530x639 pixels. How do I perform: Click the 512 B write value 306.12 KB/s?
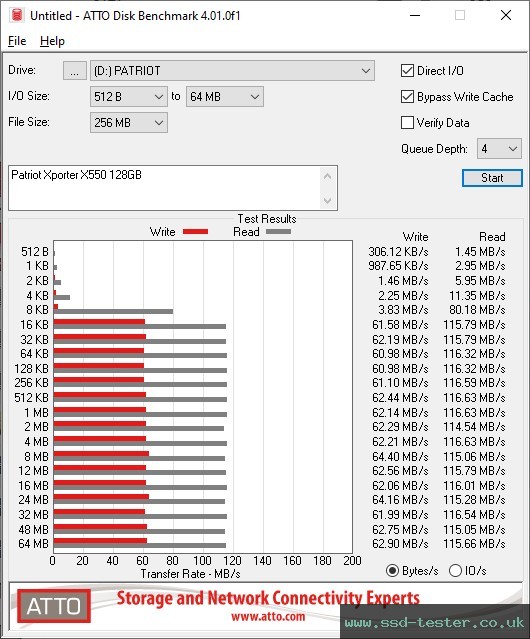398,252
